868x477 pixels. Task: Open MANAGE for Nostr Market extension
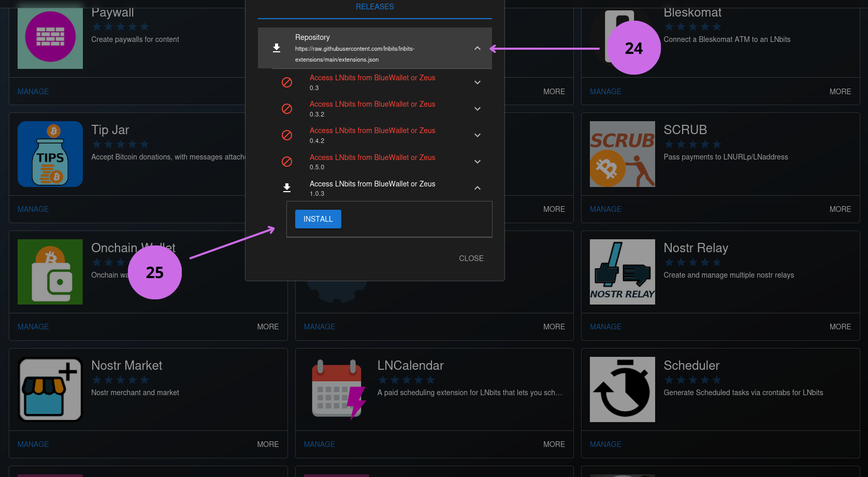pyautogui.click(x=33, y=444)
